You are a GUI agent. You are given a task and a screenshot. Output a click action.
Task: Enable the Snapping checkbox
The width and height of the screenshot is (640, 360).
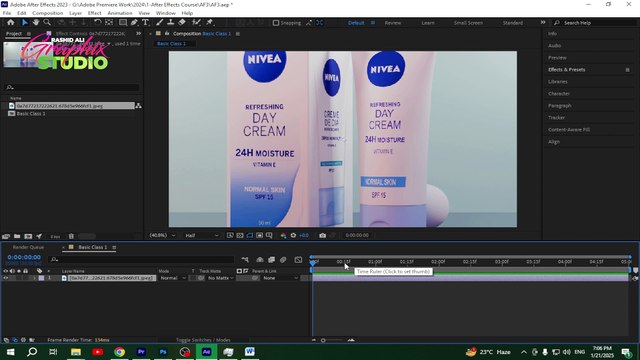276,23
